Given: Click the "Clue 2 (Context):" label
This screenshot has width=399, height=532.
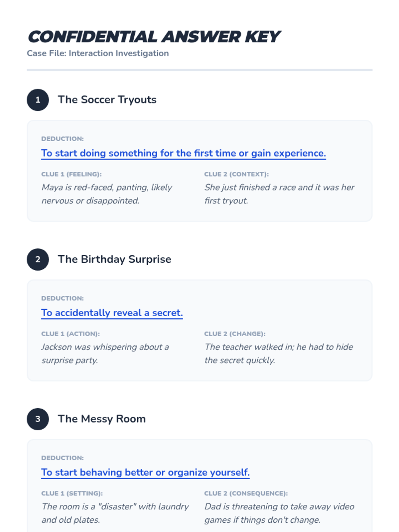Looking at the screenshot, I should tap(236, 174).
